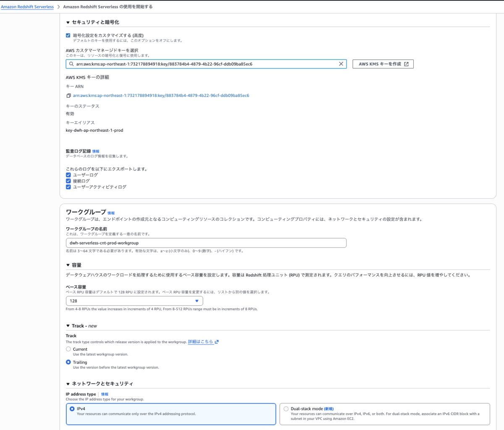Copy the key ARN with copy icon
This screenshot has height=430, width=504.
[x=68, y=96]
